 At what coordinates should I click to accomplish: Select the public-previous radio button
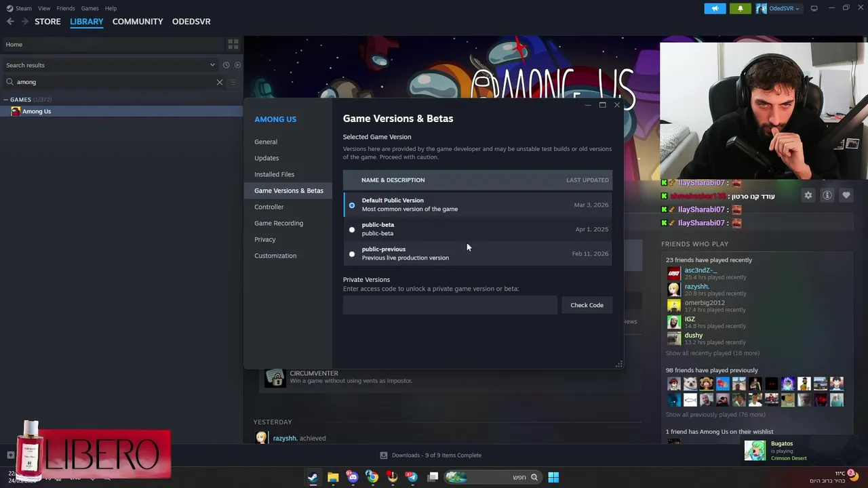coord(352,253)
